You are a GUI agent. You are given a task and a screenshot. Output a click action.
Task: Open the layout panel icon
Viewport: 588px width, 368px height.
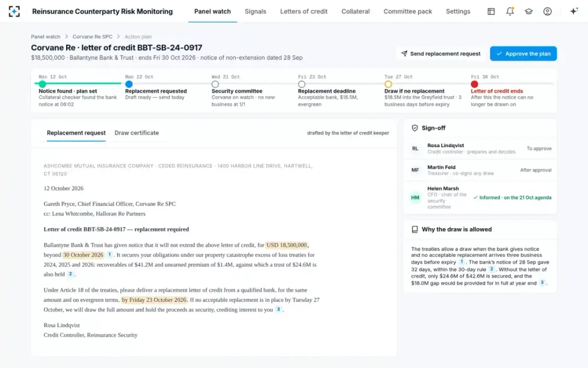pos(491,11)
